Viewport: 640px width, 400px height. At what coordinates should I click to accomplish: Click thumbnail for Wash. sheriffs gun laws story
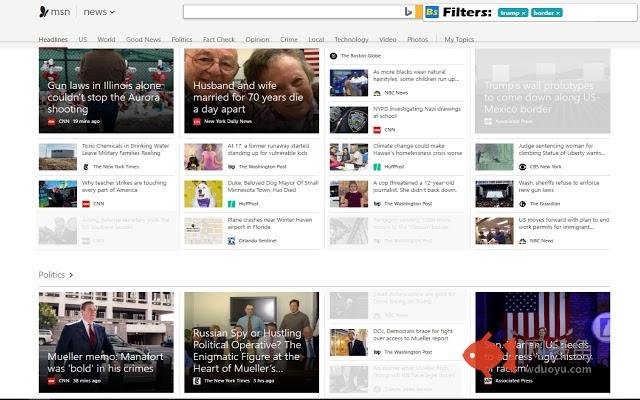[494, 194]
